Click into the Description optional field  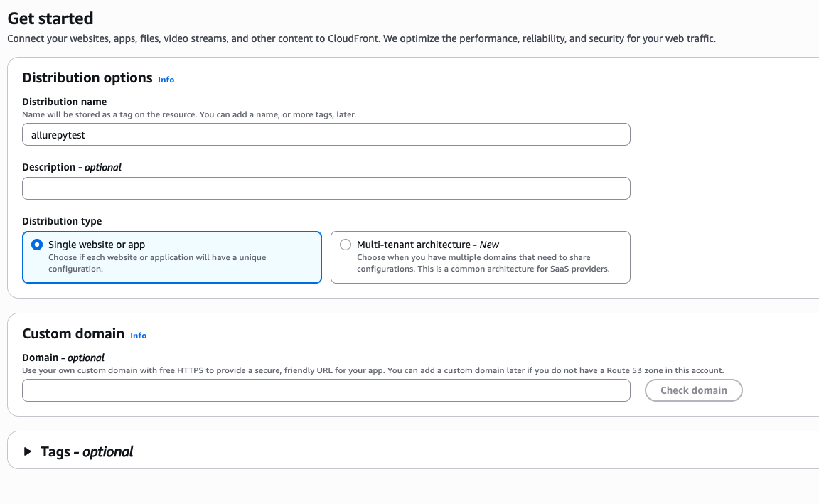[326, 188]
